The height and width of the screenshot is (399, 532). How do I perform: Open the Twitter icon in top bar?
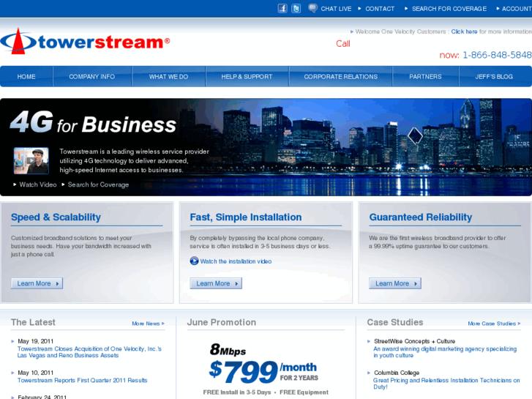pyautogui.click(x=296, y=9)
